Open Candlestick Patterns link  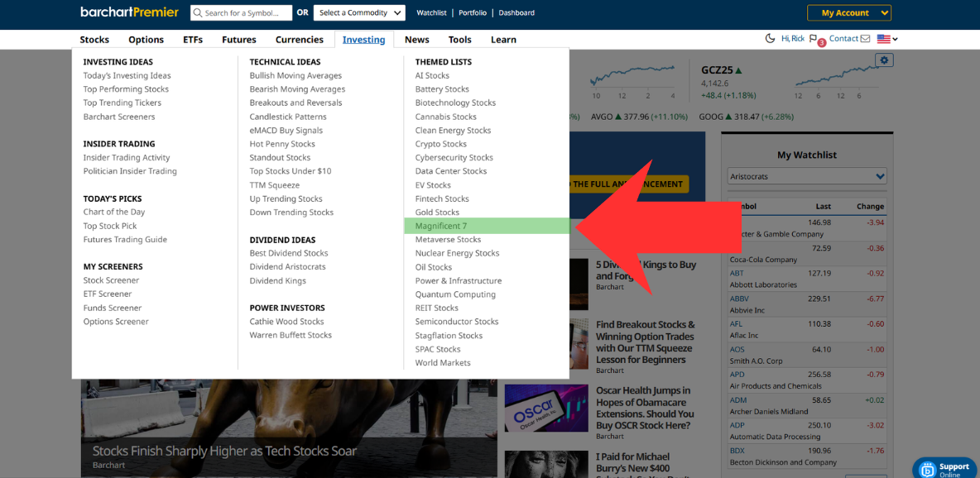[x=288, y=117]
